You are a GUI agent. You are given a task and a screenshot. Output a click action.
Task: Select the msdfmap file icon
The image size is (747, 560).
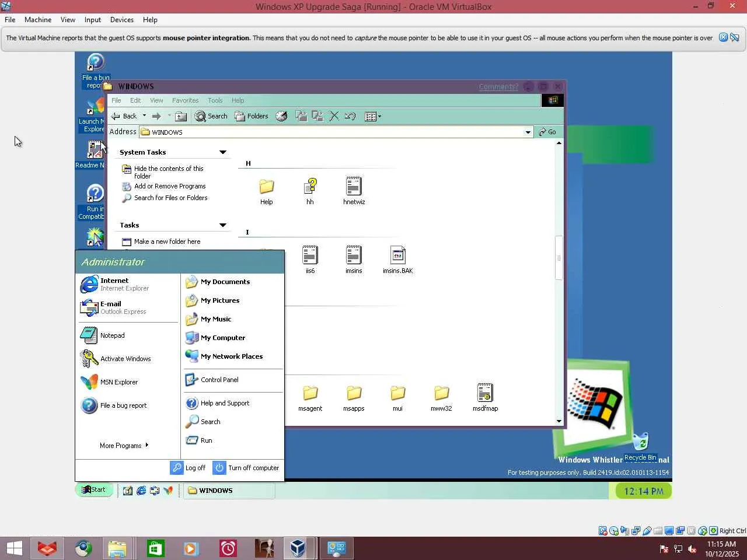(x=485, y=397)
